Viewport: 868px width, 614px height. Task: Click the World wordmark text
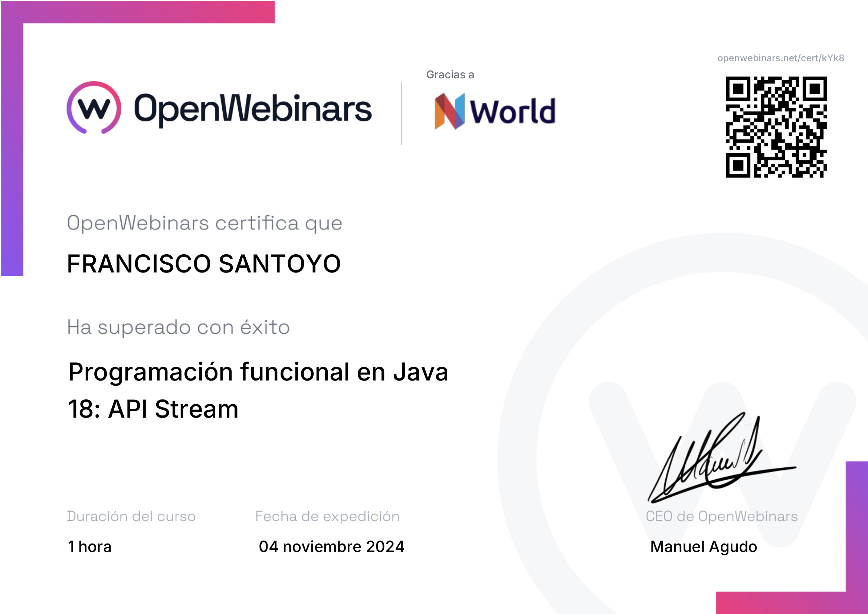pyautogui.click(x=512, y=111)
